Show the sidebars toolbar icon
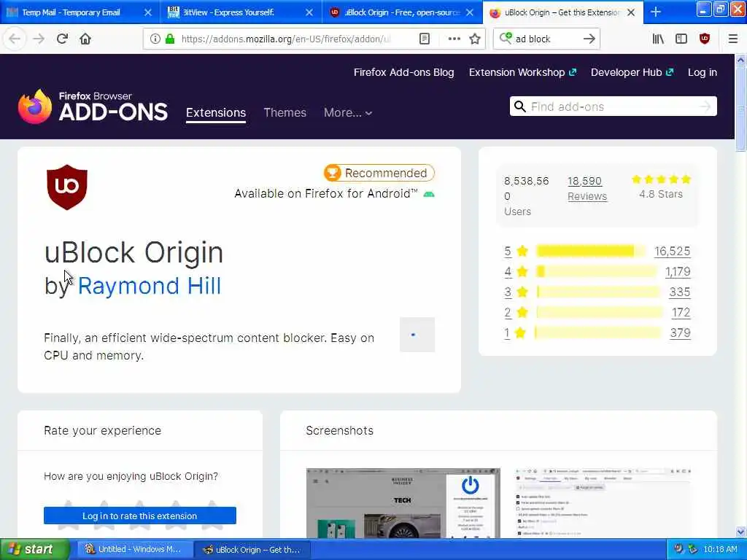This screenshot has height=560, width=747. [x=681, y=39]
